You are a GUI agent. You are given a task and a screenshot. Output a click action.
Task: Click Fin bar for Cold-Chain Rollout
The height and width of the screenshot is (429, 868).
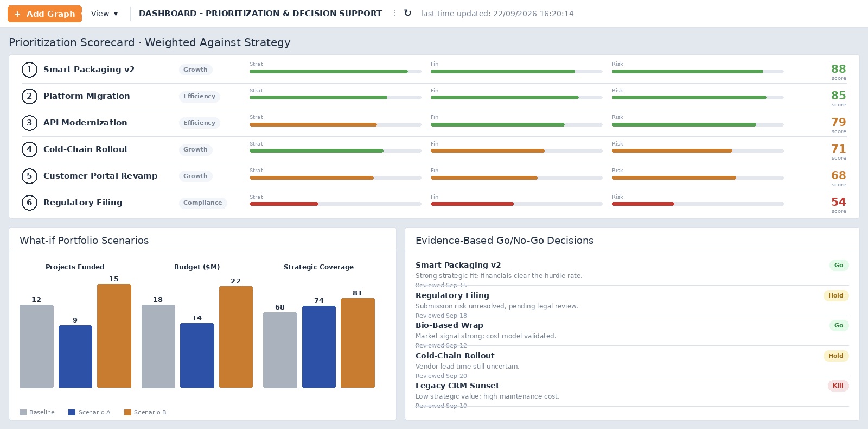pyautogui.click(x=516, y=151)
